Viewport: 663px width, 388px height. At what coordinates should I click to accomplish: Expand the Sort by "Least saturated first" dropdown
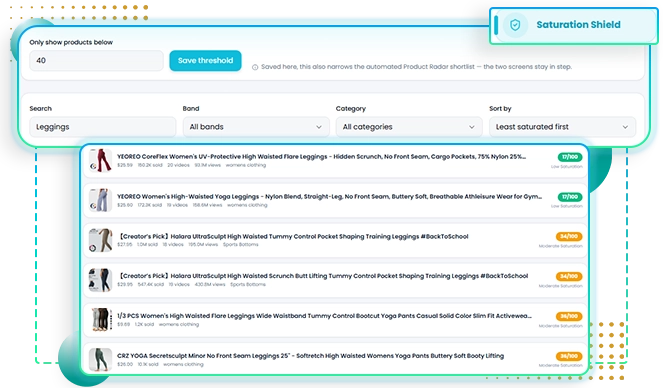click(x=562, y=127)
